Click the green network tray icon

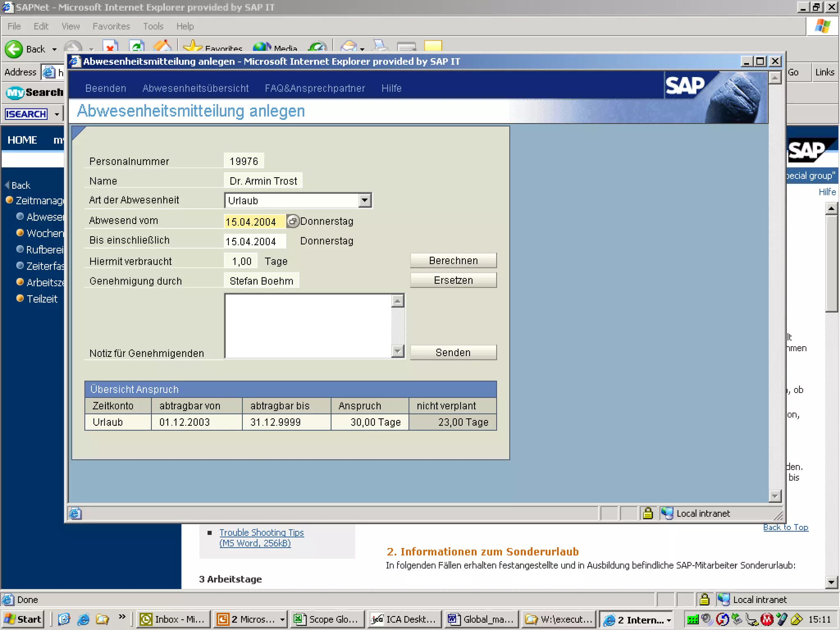click(x=693, y=619)
